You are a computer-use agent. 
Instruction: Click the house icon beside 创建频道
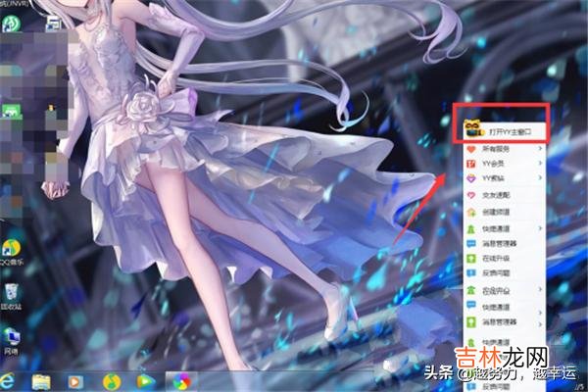point(471,210)
